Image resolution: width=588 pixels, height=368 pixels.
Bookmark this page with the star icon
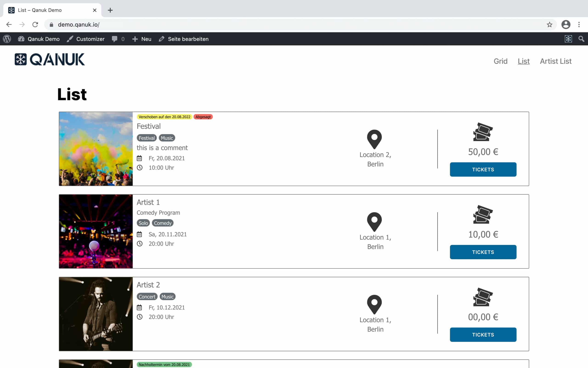(549, 25)
